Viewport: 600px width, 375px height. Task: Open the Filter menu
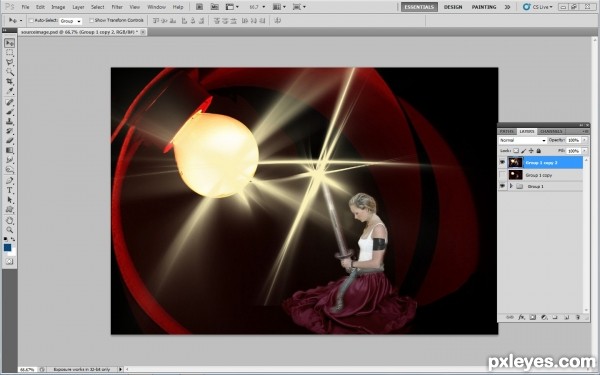pos(117,7)
